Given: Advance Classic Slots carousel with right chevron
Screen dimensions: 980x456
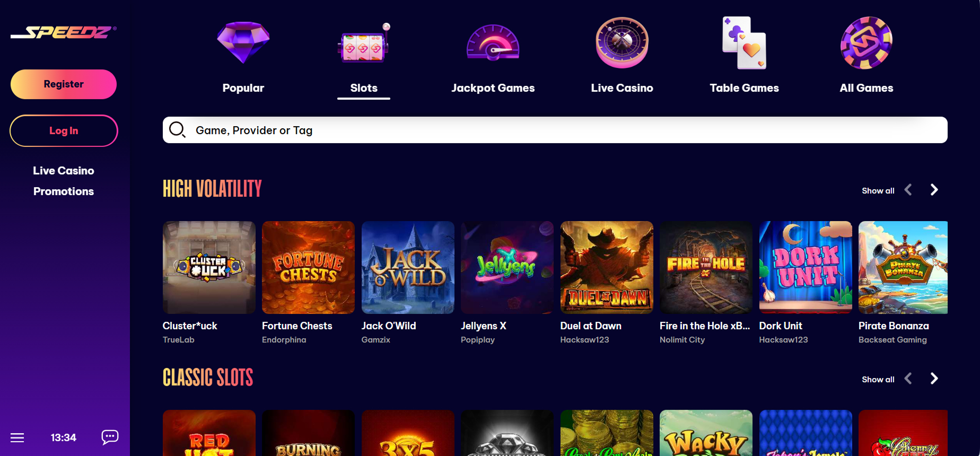Looking at the screenshot, I should click(934, 379).
